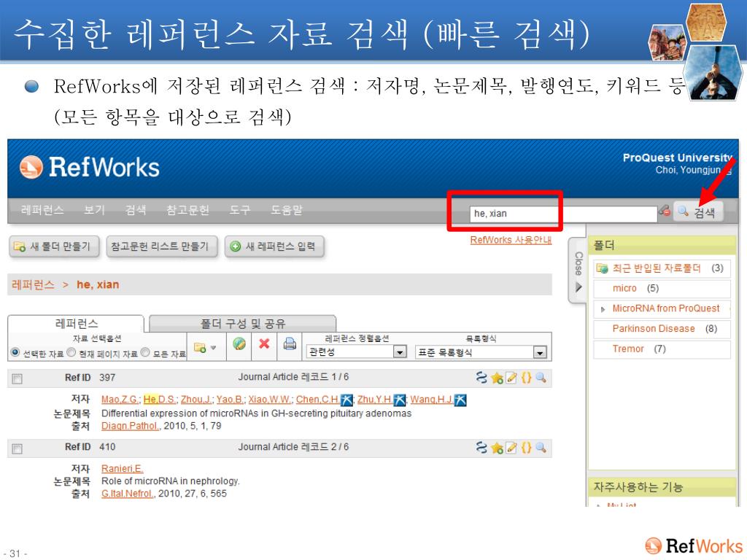Image resolution: width=747 pixels, height=560 pixels.
Task: Click author link Zhou,J.
Action: coord(196,400)
